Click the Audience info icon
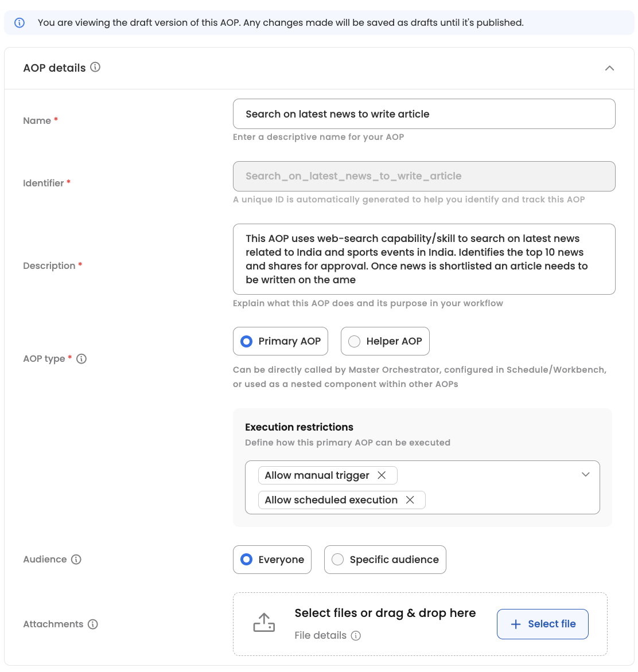The image size is (638, 672). [76, 560]
